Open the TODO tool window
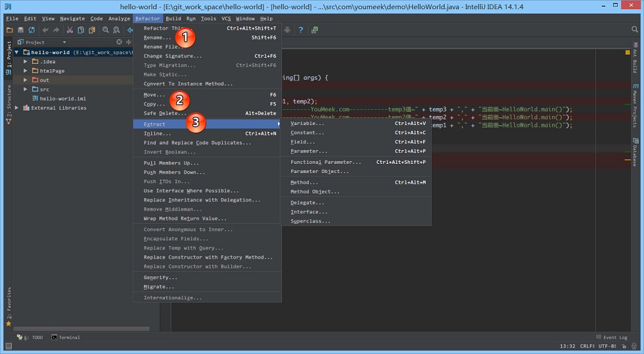Screen dimensions: 644x354 point(30,337)
